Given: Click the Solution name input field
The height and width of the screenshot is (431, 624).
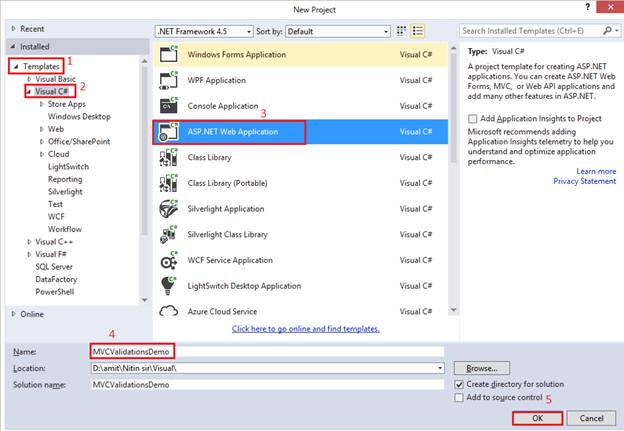Looking at the screenshot, I should (x=267, y=385).
